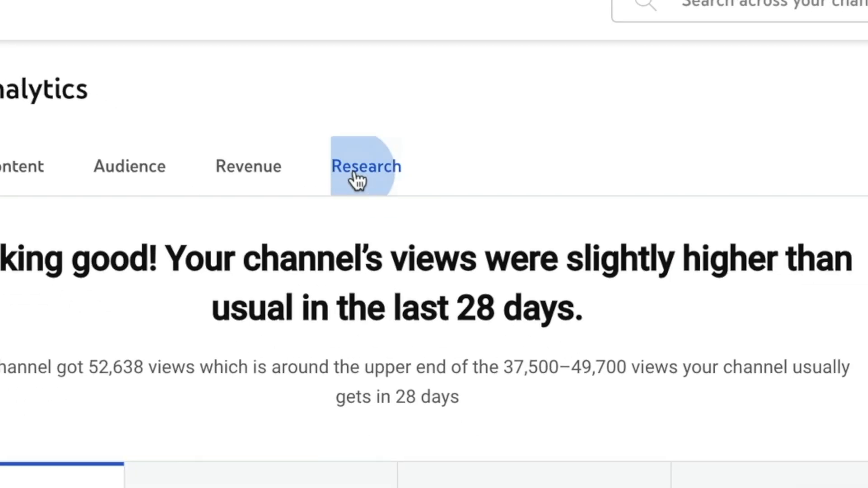Click the views summary headline text

(x=425, y=283)
